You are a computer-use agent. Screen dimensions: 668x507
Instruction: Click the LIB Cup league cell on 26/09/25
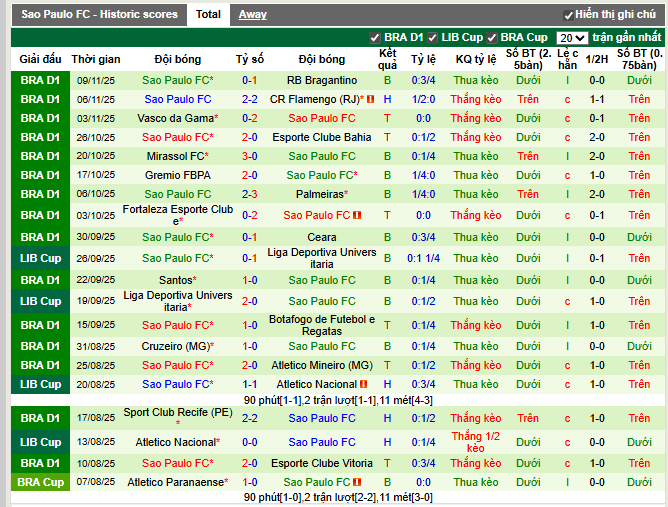point(40,258)
